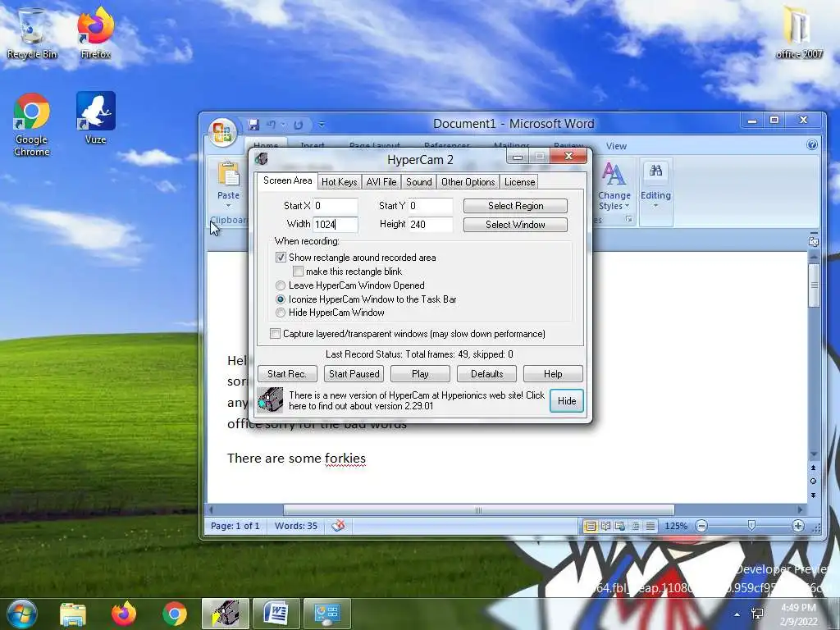Switch to Draft view in Word

coord(650,526)
